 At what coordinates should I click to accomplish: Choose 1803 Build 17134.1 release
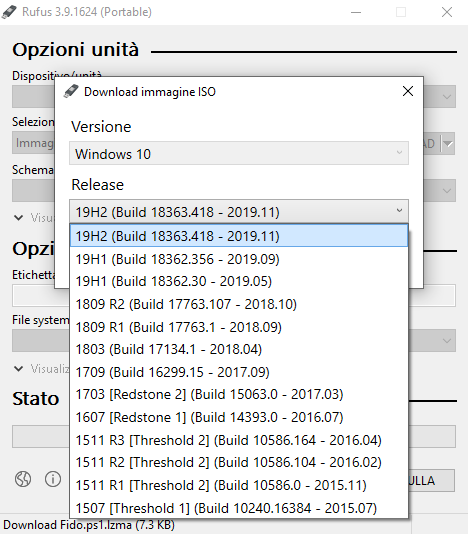tap(239, 349)
